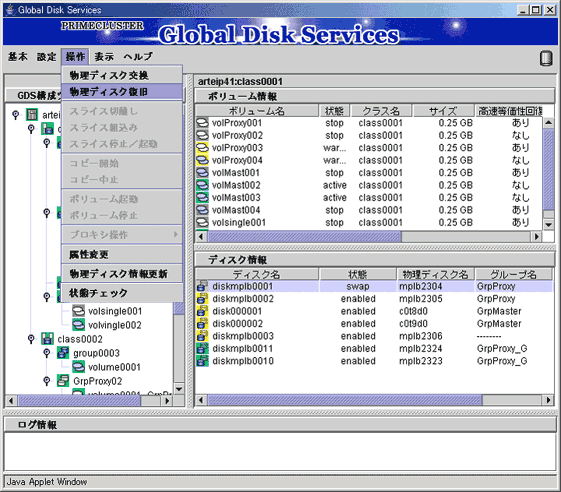The width and height of the screenshot is (561, 492).
Task: Choose 物理ディスク復旧 from the menu
Action: point(122,92)
